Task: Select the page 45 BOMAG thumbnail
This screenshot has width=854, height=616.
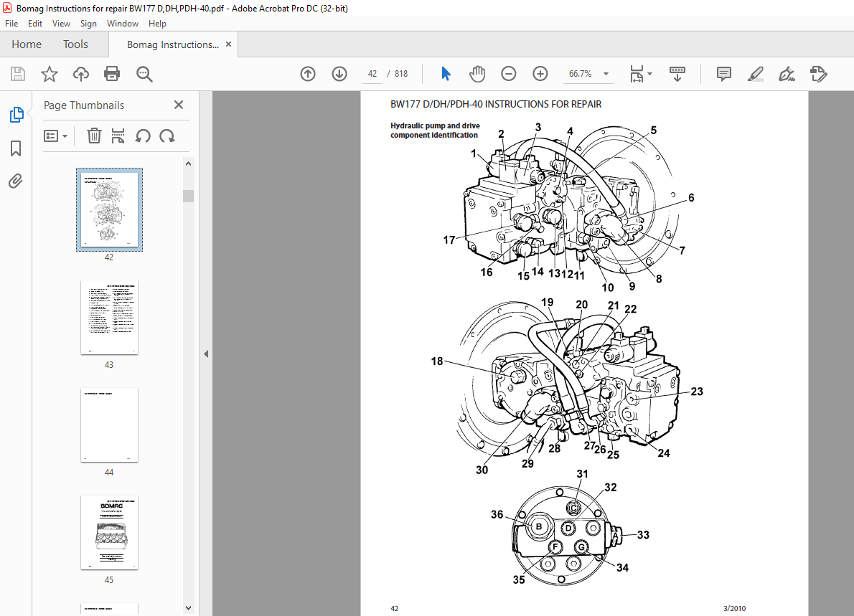Action: tap(110, 533)
